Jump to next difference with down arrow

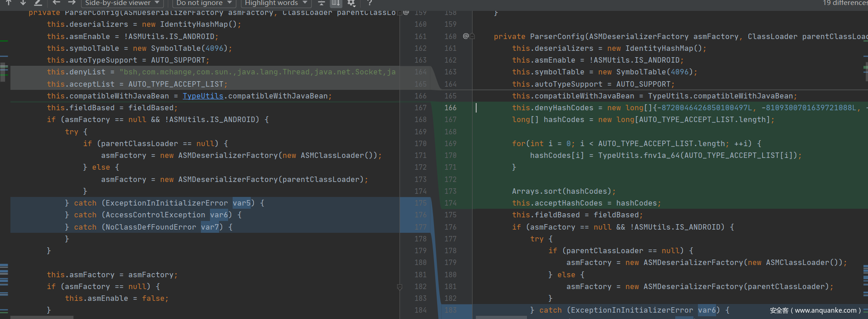pos(23,3)
